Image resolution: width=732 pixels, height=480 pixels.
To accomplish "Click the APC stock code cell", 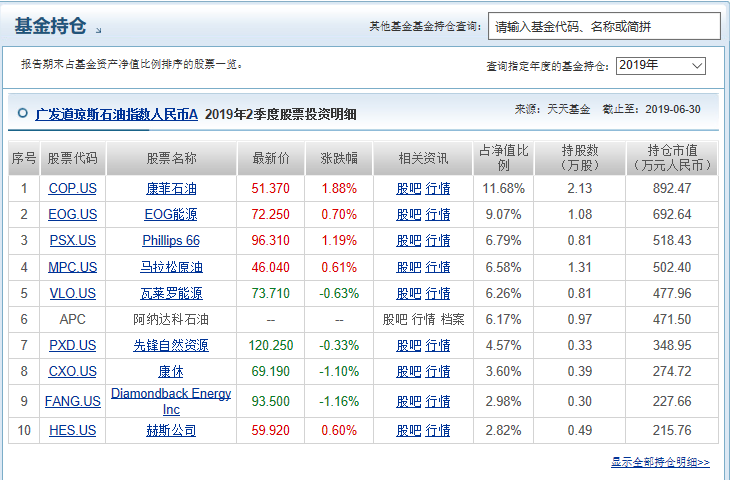I will (x=72, y=319).
